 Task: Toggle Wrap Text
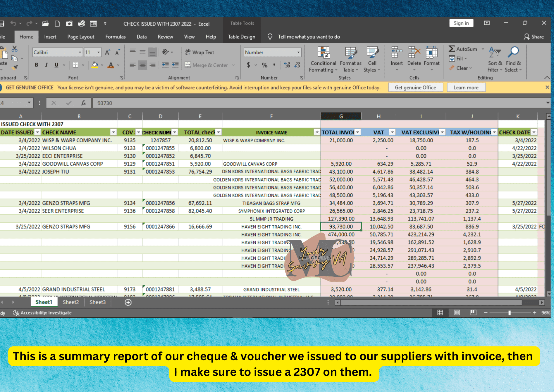[x=199, y=52]
